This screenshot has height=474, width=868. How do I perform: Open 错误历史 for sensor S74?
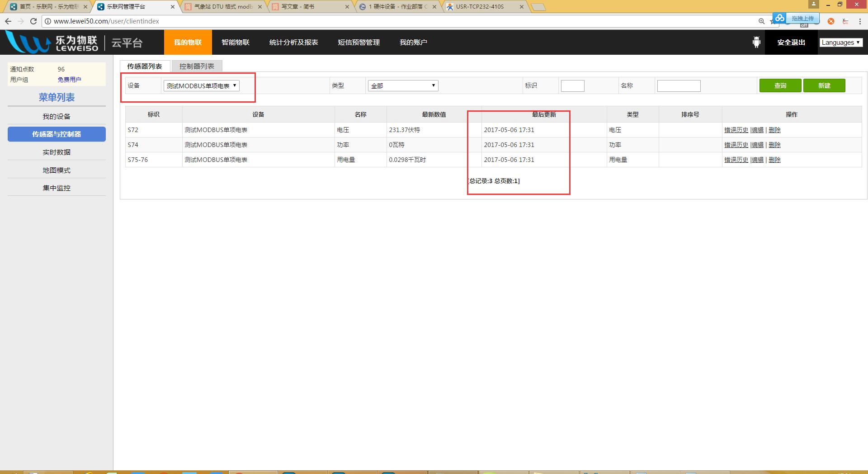click(x=736, y=145)
